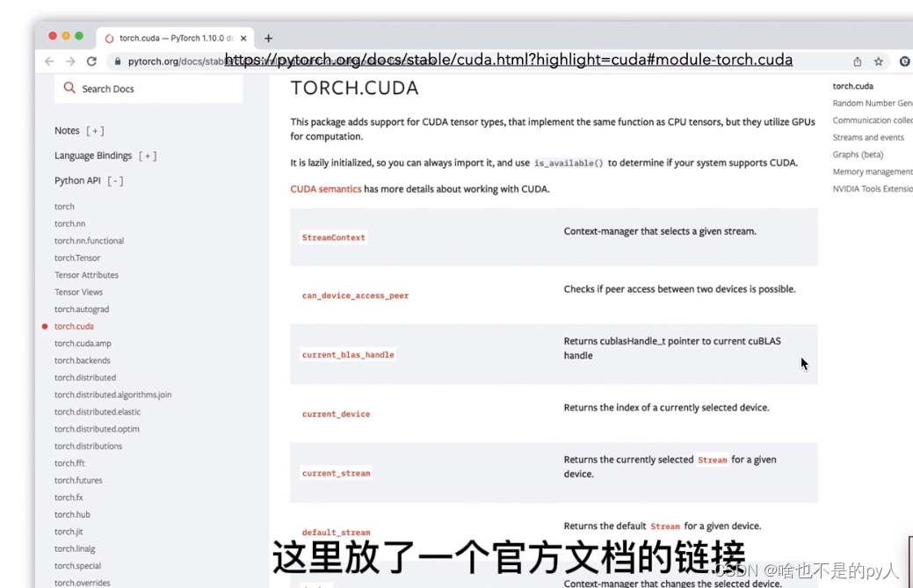Open torch.Tensor sidebar link
The width and height of the screenshot is (913, 588).
(77, 258)
